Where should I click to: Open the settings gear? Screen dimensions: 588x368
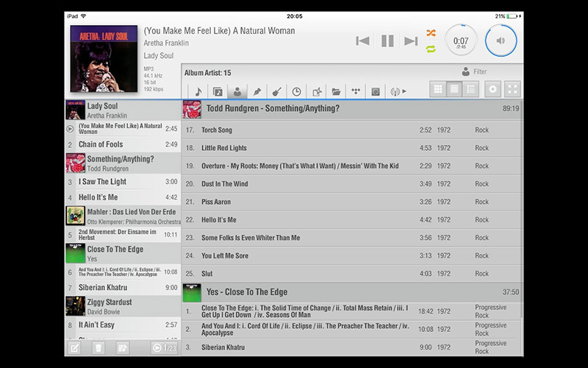(492, 89)
